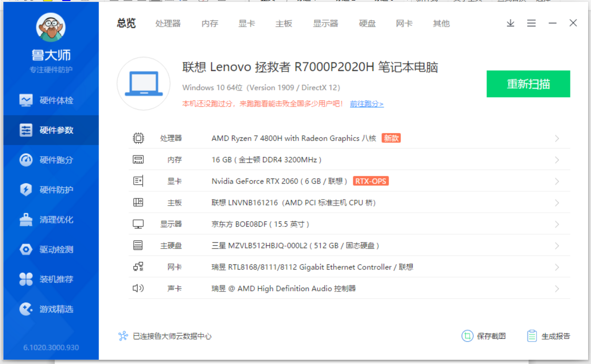Screen dimensions: 591x364
Task: Click the RTX-OPS badge on graphics row
Action: (x=371, y=181)
